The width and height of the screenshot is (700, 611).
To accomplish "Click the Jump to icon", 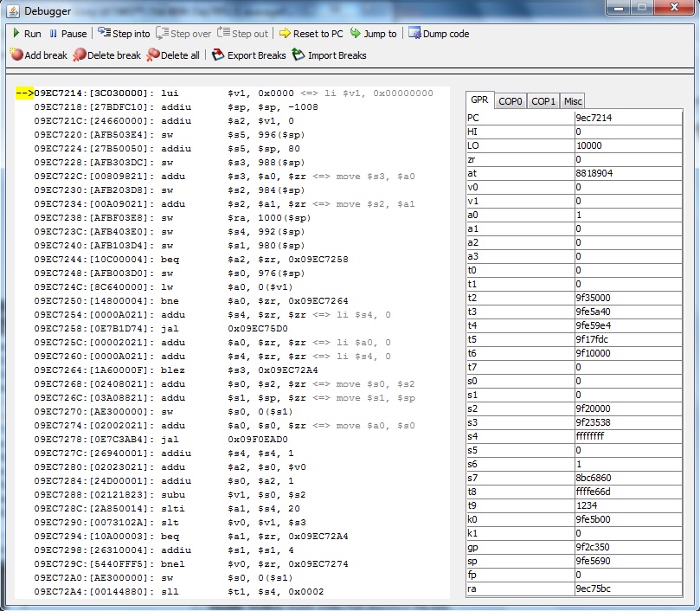I will [x=356, y=34].
